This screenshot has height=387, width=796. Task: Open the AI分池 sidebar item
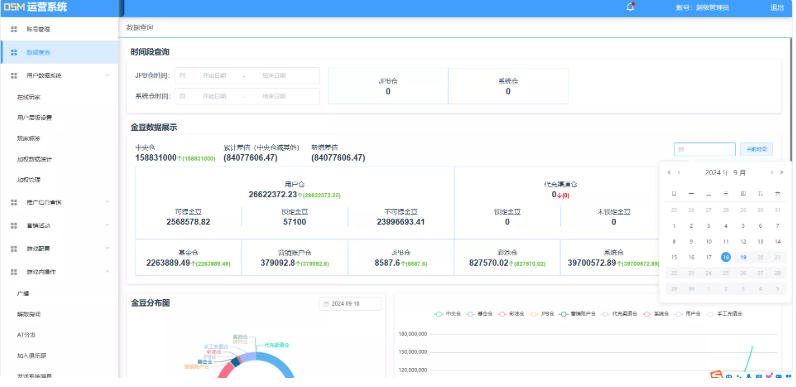(59, 335)
